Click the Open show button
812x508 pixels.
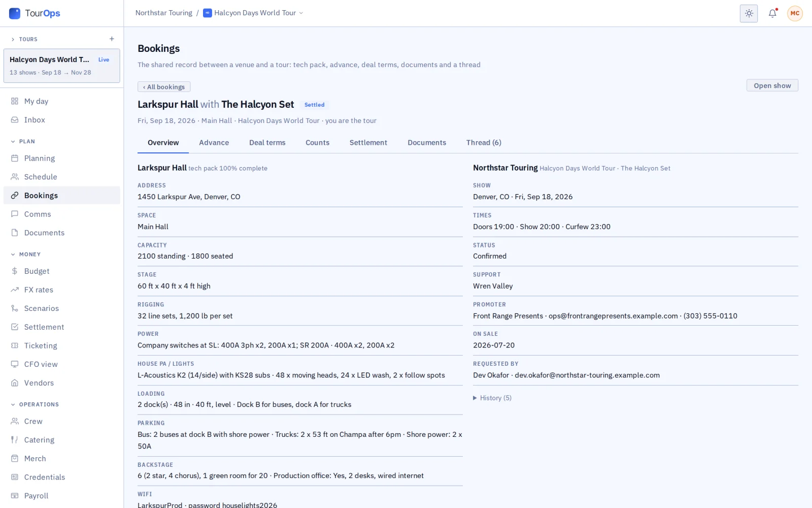(x=772, y=85)
